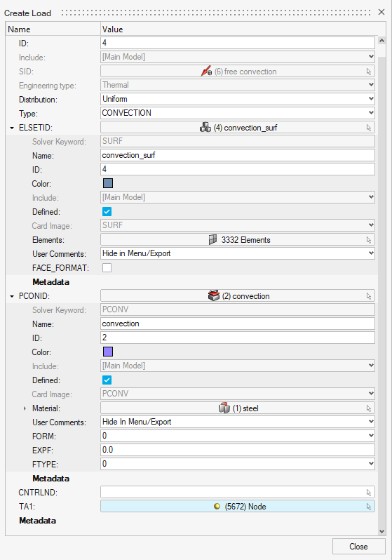Click the EXPF input field
Screen dimensions: 392x560
tap(238, 450)
